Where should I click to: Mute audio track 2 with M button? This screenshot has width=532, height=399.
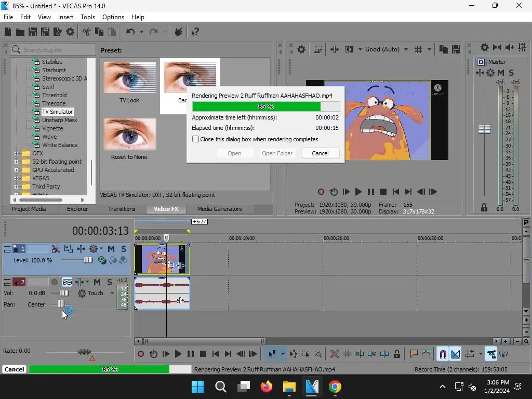click(97, 282)
